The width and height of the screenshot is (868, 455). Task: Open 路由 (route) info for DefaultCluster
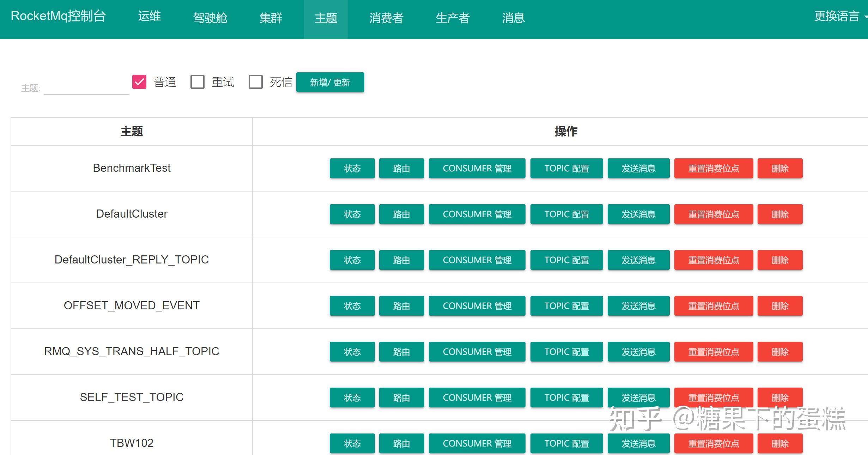401,214
